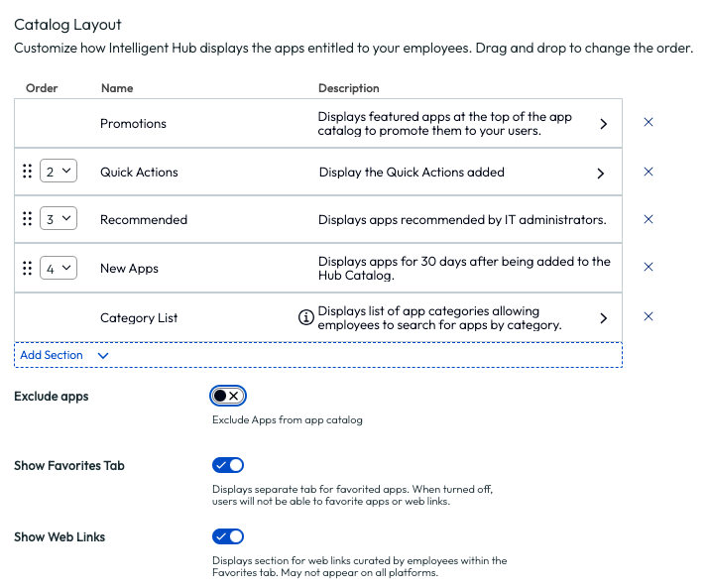
Task: Click the info icon in Category List row
Action: point(306,318)
